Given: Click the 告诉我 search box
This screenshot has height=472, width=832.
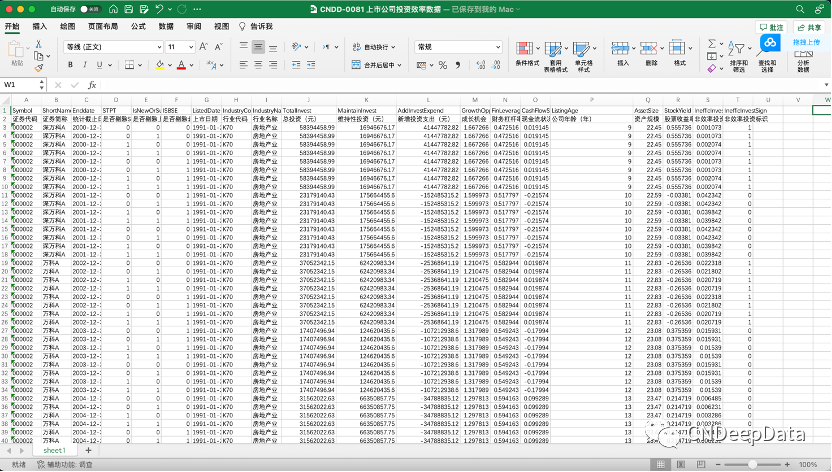Looking at the screenshot, I should [x=256, y=27].
